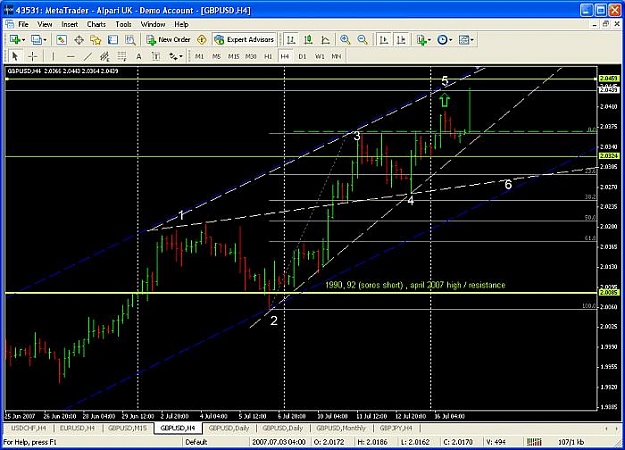Open the chart window system menu icon
Image resolution: width=625 pixels, height=450 pixels.
9,24
